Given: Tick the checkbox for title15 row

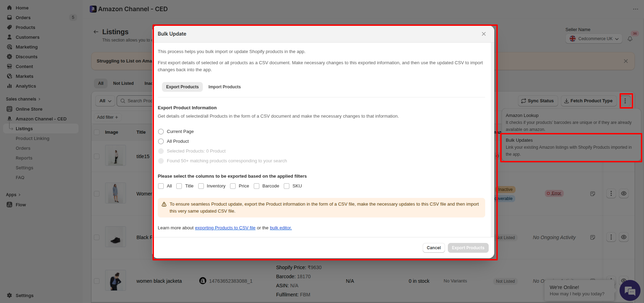Looking at the screenshot, I should click(x=97, y=156).
